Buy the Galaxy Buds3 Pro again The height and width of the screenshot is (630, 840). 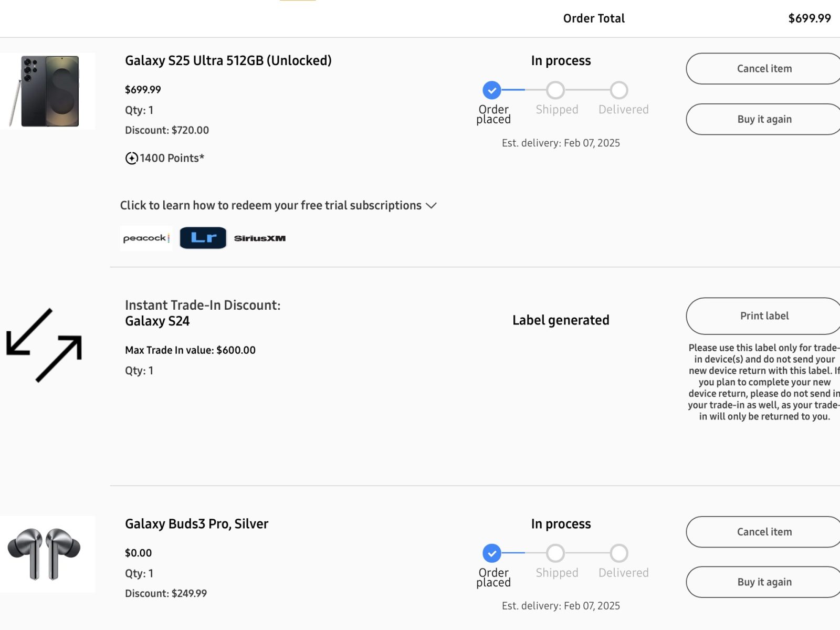click(764, 582)
